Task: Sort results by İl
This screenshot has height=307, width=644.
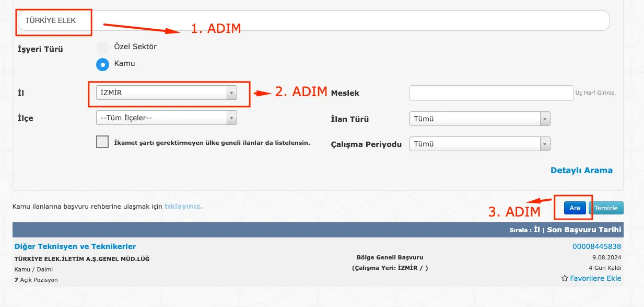Action: coord(537,230)
